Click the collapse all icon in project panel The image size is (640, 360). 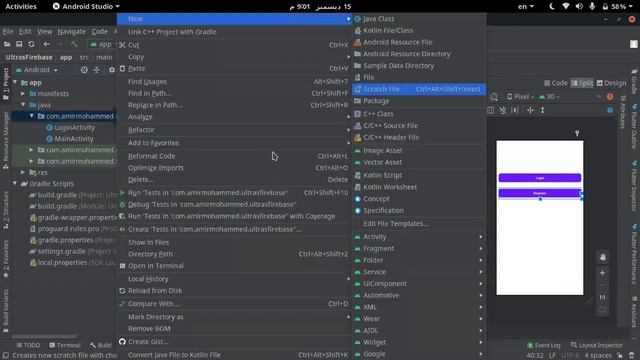pos(96,70)
